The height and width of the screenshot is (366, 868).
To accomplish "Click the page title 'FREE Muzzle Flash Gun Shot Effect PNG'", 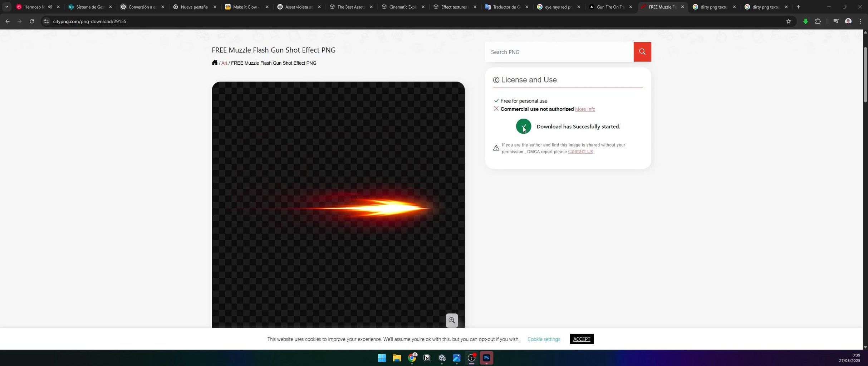I will (x=274, y=50).
